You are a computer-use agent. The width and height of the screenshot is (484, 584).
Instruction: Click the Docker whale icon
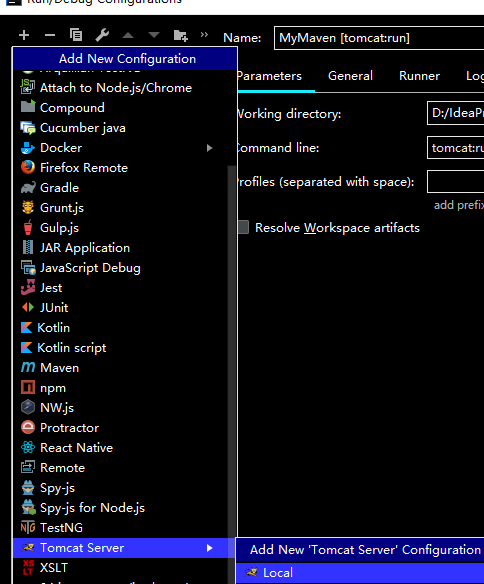pos(28,148)
